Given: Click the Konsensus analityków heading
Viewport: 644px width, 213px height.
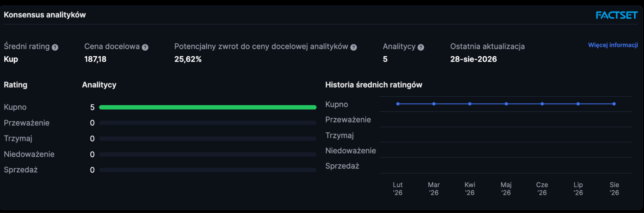Looking at the screenshot, I should (x=45, y=15).
